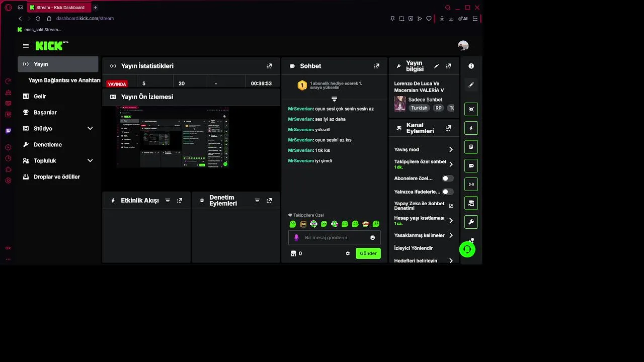Click the green Gönder send button
Viewport: 644px width, 362px height.
tap(368, 253)
